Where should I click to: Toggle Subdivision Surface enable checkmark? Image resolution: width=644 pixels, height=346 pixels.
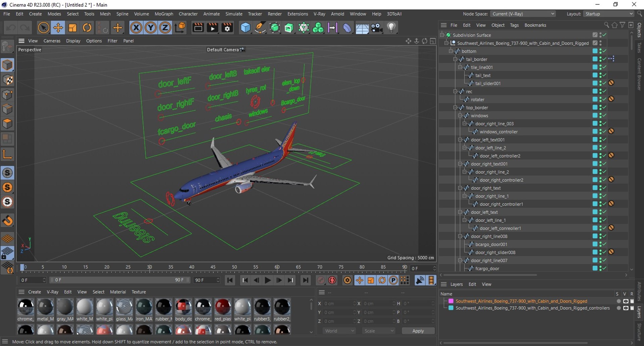605,35
